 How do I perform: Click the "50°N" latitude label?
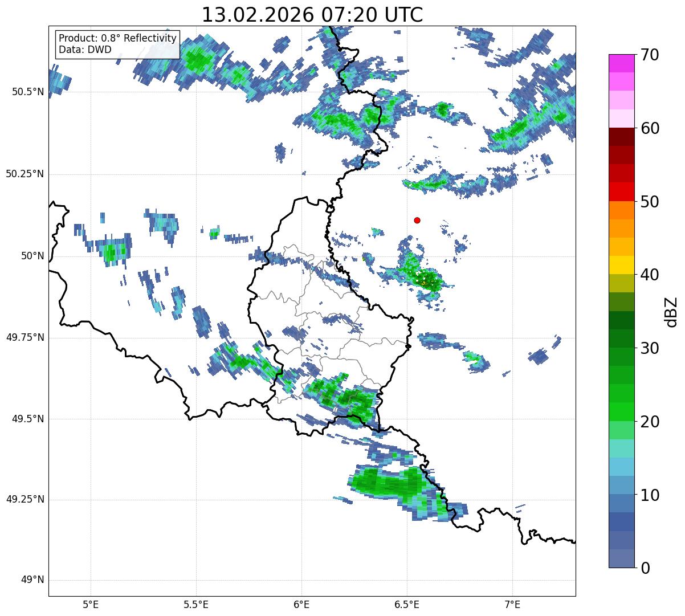pos(32,256)
